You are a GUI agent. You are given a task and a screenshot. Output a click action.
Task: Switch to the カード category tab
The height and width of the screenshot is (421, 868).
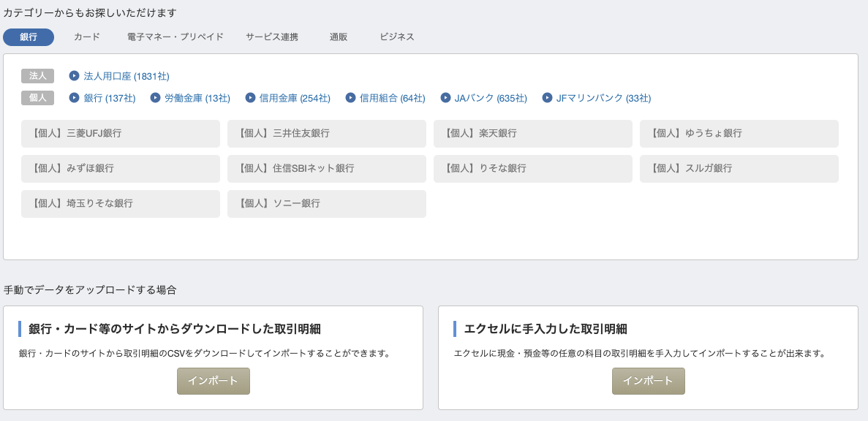tap(87, 37)
